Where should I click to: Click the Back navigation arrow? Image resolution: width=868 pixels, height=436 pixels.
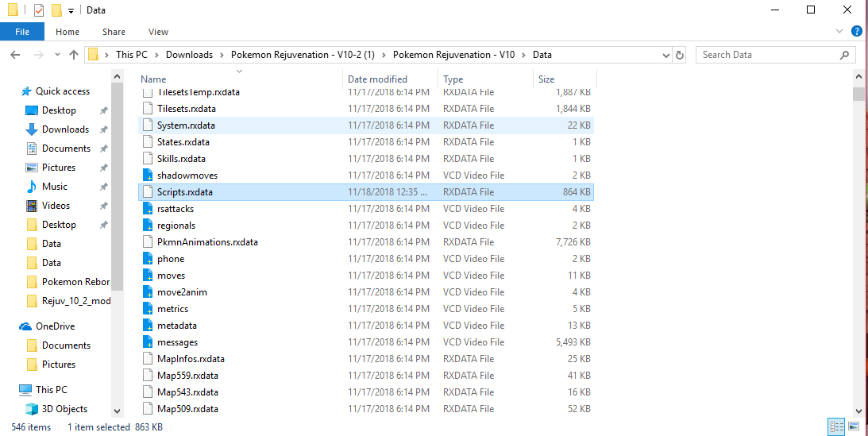click(15, 55)
